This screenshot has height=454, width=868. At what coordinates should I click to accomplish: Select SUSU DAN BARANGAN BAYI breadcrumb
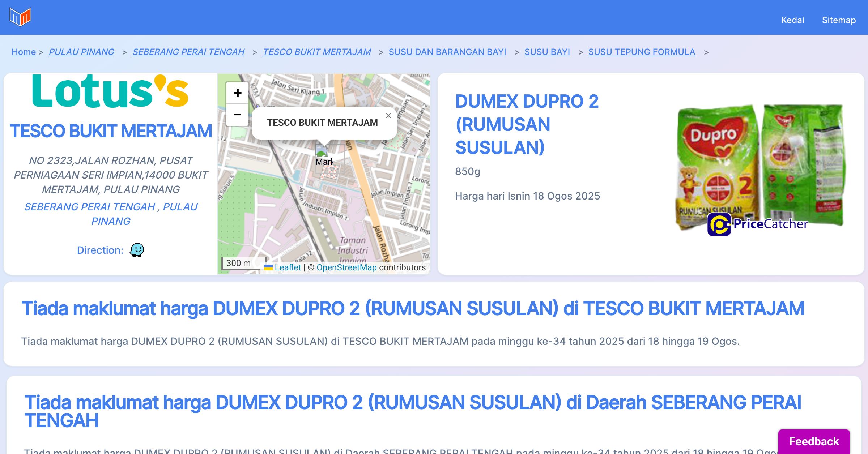447,52
